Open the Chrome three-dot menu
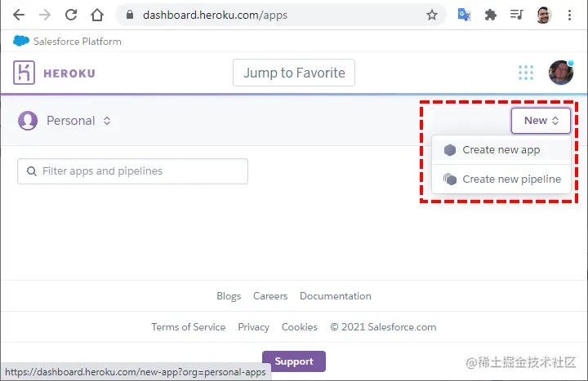This screenshot has height=381, width=588. tap(569, 15)
